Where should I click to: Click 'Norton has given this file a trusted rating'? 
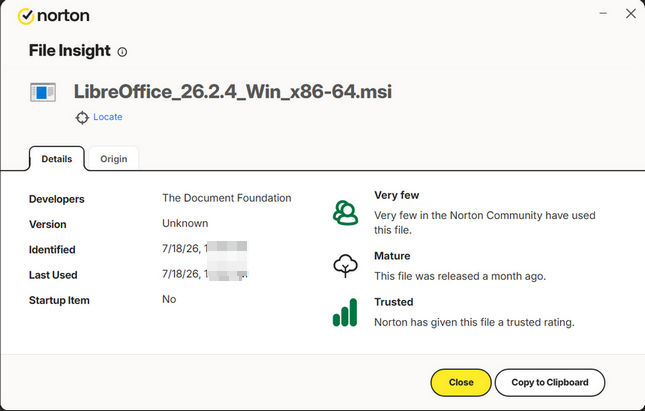[474, 322]
